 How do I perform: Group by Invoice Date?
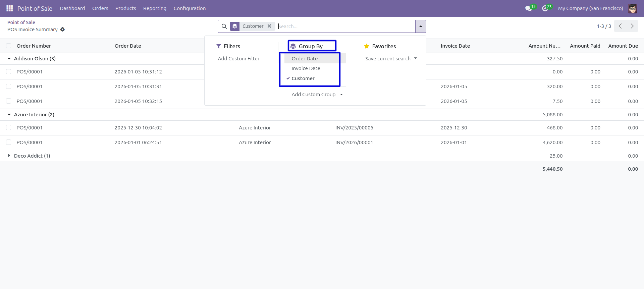click(x=315, y=68)
